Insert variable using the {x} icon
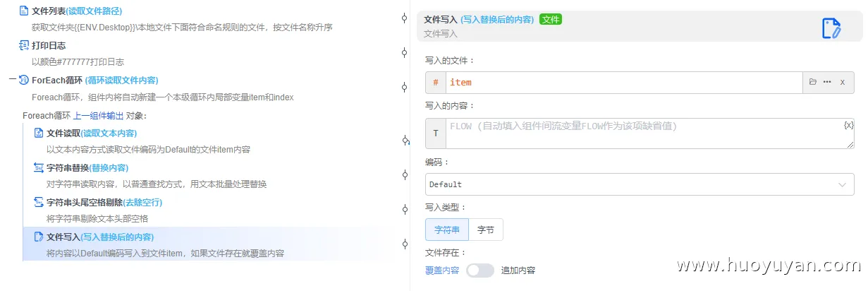Screen dimensions: 868x291 (848, 125)
